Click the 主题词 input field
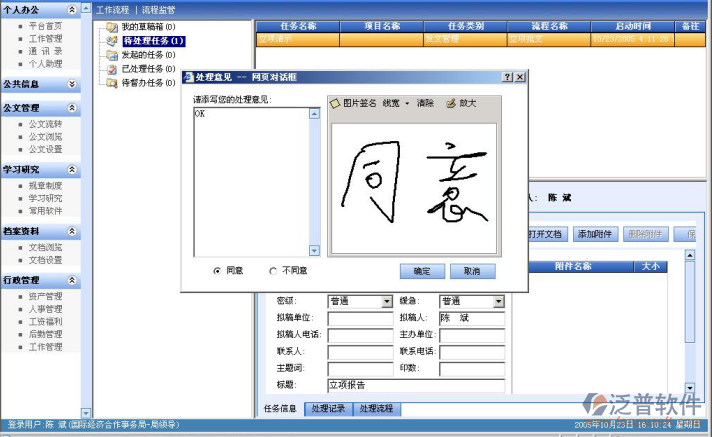Viewport: 712px width, 437px height. tap(360, 368)
